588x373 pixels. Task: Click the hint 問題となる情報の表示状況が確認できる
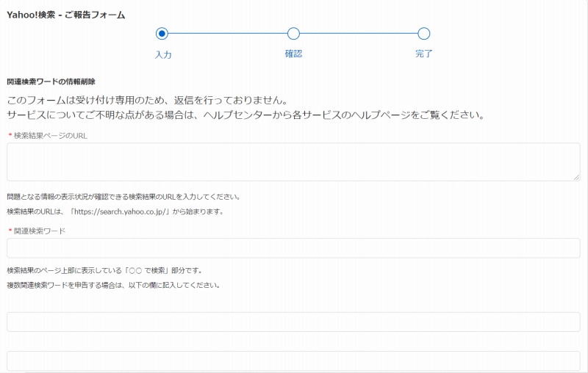click(x=123, y=197)
